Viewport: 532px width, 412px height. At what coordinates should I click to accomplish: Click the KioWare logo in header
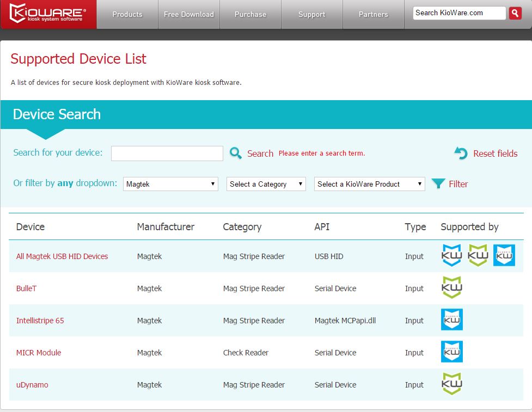pyautogui.click(x=48, y=14)
